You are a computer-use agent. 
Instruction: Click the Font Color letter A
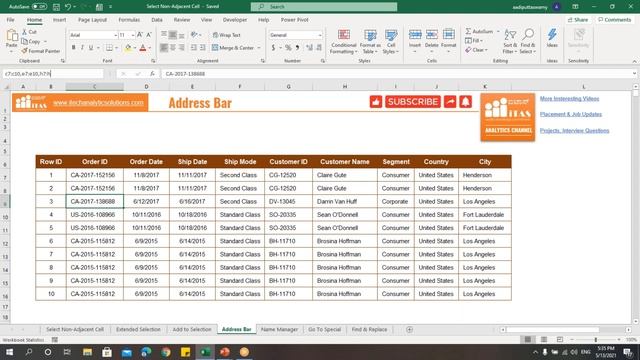(143, 48)
